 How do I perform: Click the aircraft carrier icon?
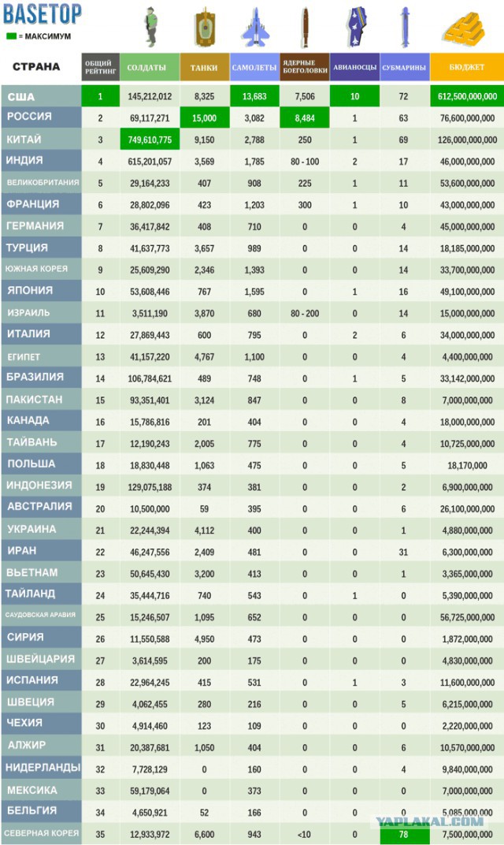point(355,27)
